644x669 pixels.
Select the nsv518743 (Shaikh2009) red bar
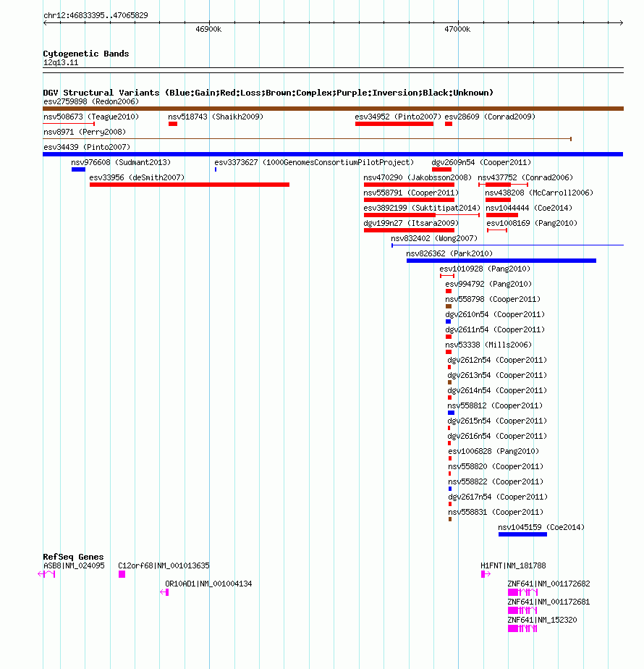coord(173,124)
